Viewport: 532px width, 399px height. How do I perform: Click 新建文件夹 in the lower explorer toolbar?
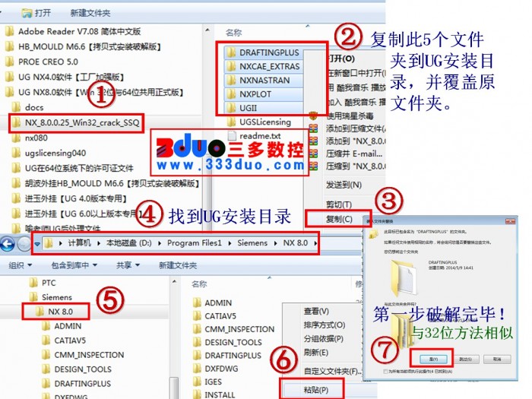(x=177, y=265)
